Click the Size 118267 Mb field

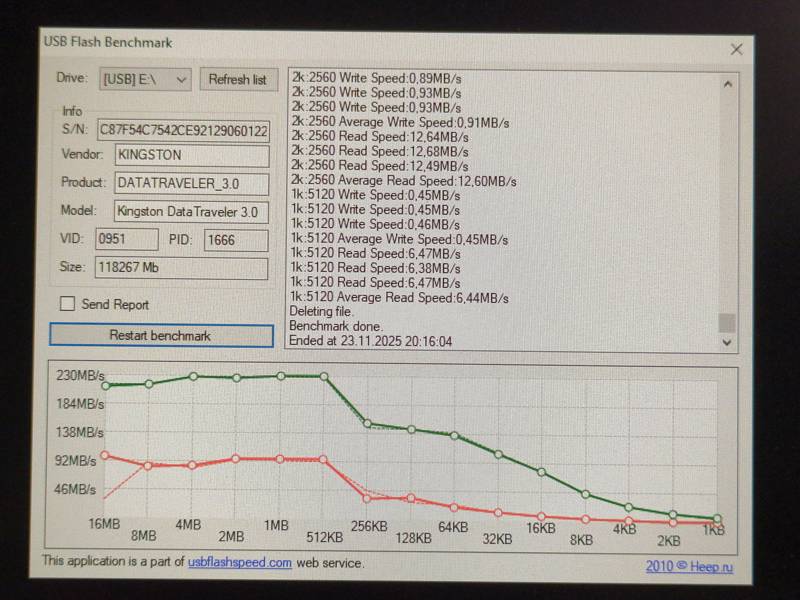click(181, 268)
